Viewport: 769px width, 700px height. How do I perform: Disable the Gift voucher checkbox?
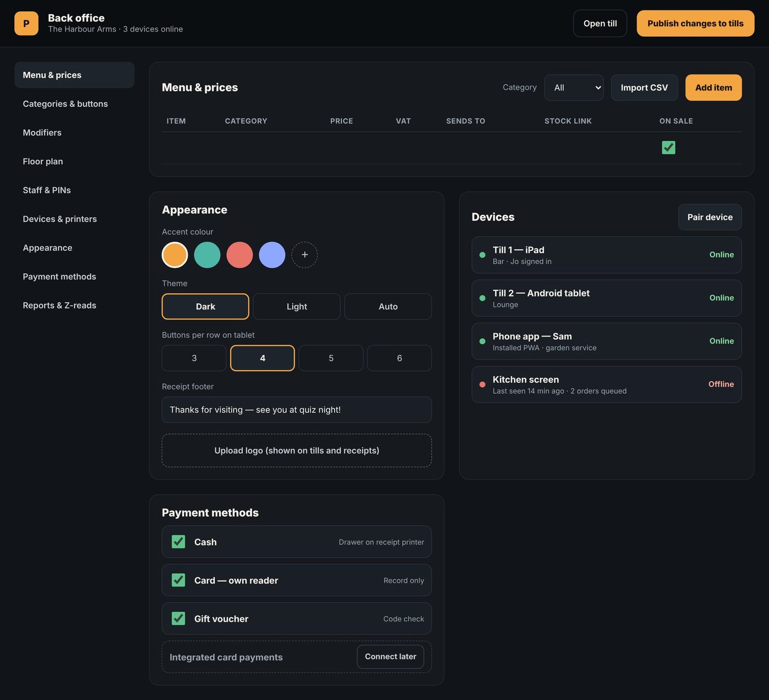coord(179,619)
